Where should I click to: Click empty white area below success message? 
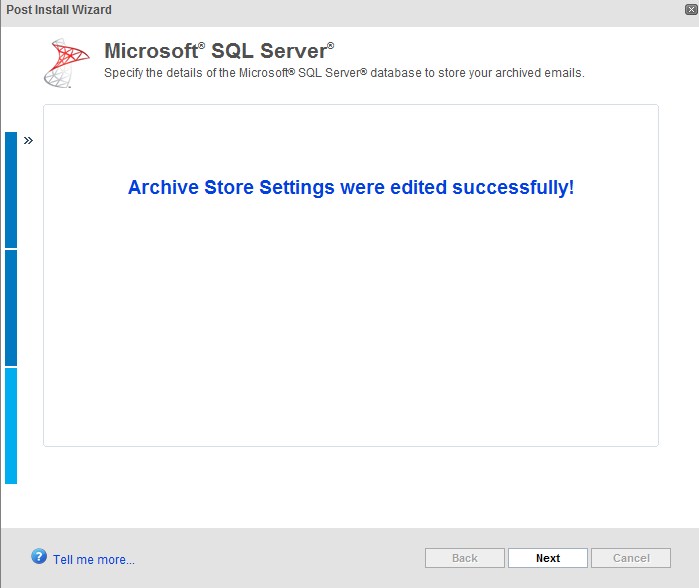click(351, 321)
